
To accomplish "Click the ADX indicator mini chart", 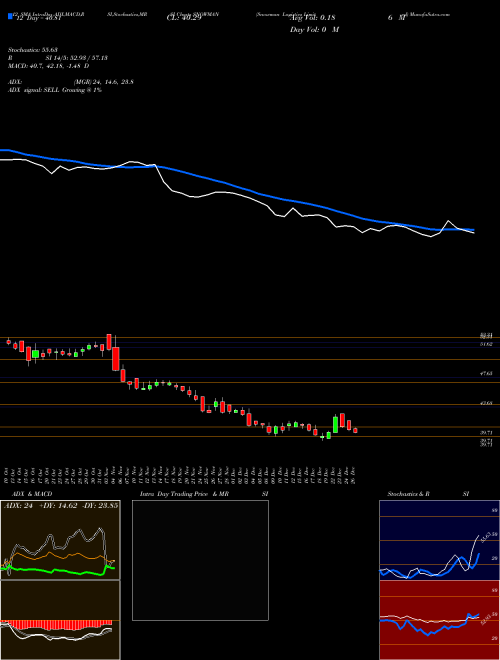I will click(x=60, y=540).
